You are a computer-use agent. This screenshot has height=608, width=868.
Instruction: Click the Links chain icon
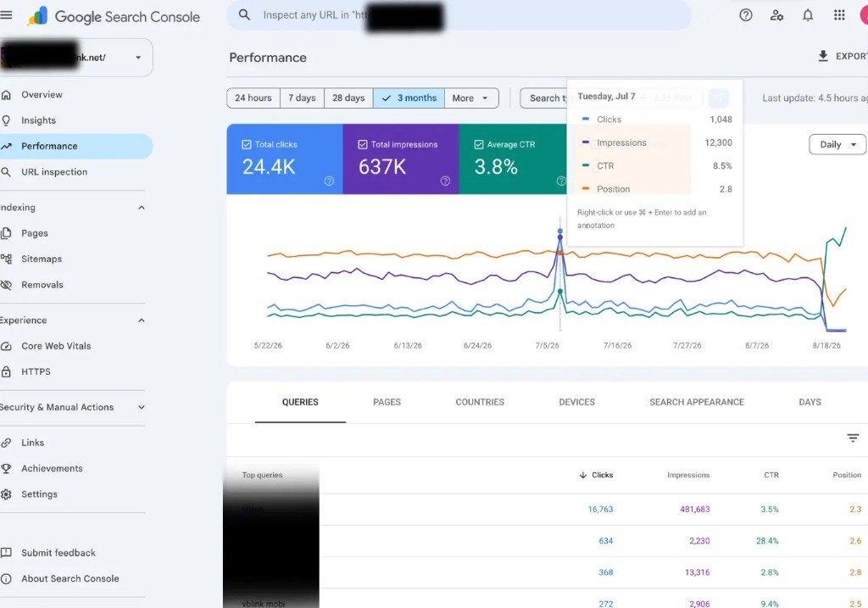coord(6,443)
